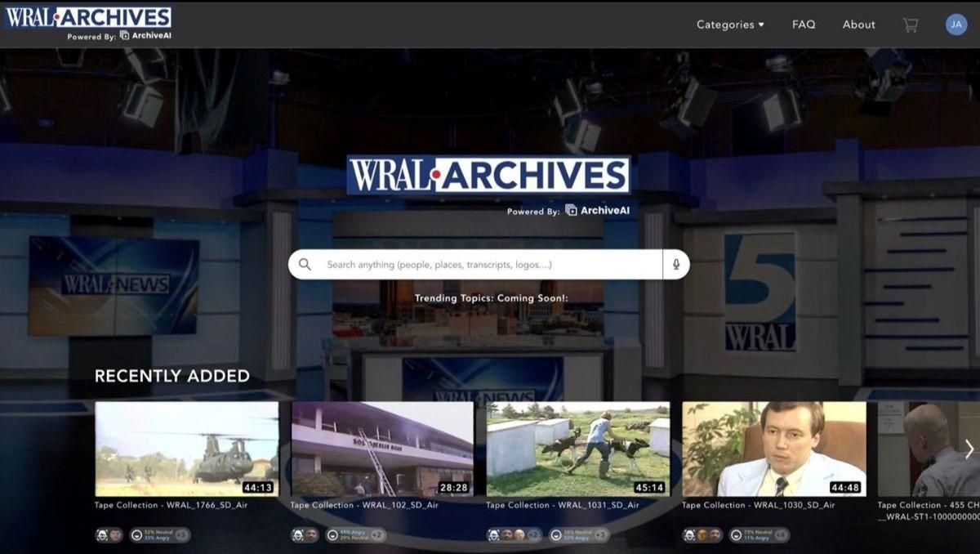
Task: Click the WRAL Archives logo in header
Action: pyautogui.click(x=88, y=18)
